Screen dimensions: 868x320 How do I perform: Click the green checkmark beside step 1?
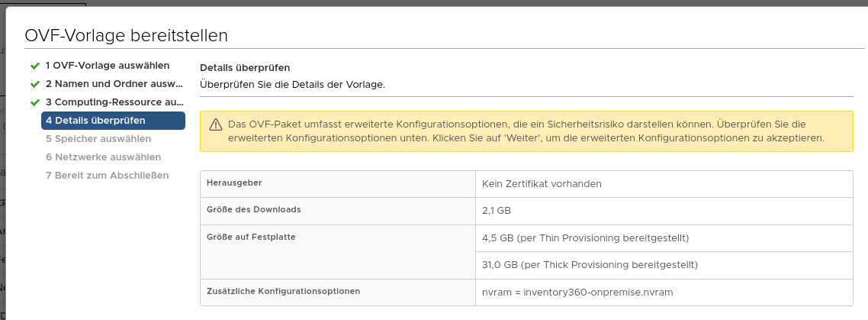[x=34, y=66]
